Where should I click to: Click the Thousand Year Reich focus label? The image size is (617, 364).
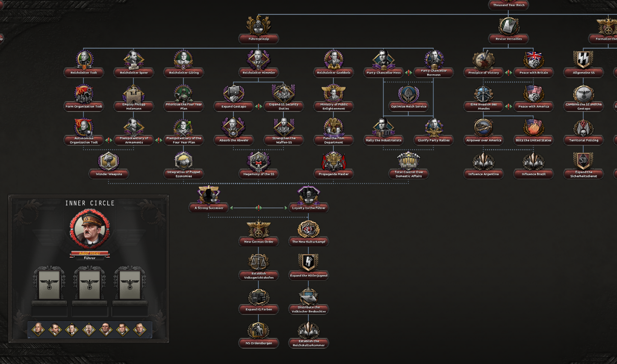click(509, 5)
